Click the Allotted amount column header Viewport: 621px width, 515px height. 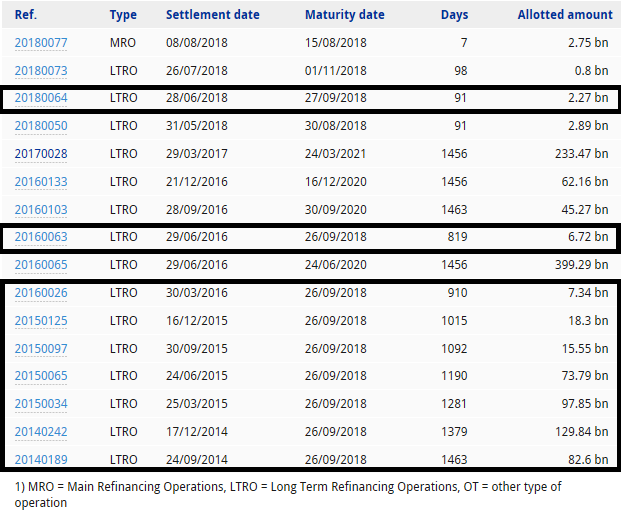coord(565,15)
